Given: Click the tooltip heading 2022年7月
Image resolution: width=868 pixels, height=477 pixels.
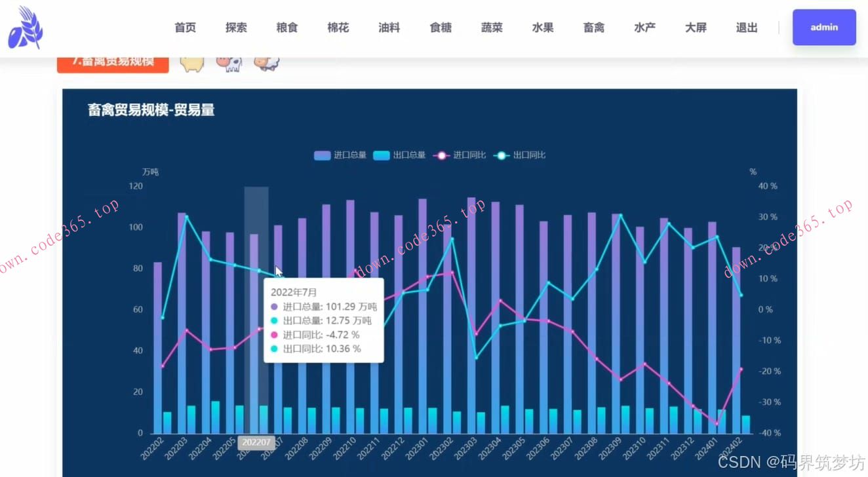Looking at the screenshot, I should (294, 292).
